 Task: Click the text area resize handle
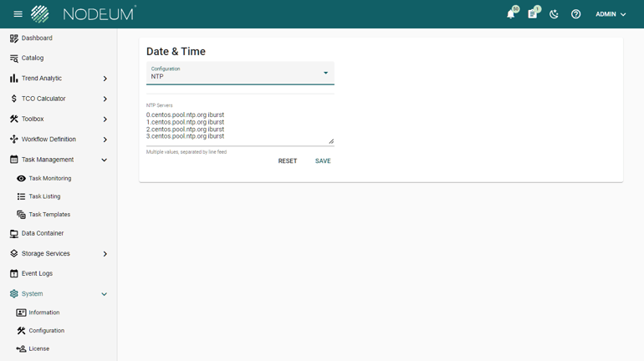point(331,141)
